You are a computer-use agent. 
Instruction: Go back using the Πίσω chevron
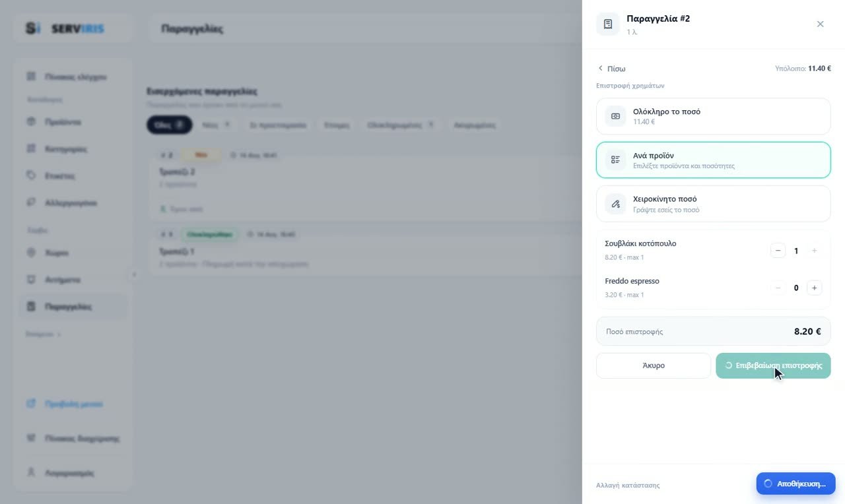click(611, 69)
